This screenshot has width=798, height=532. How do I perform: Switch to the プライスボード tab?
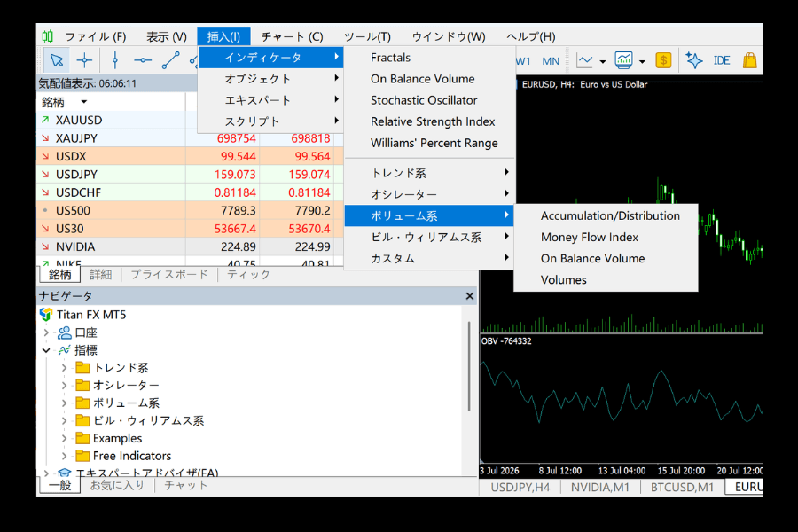click(169, 275)
